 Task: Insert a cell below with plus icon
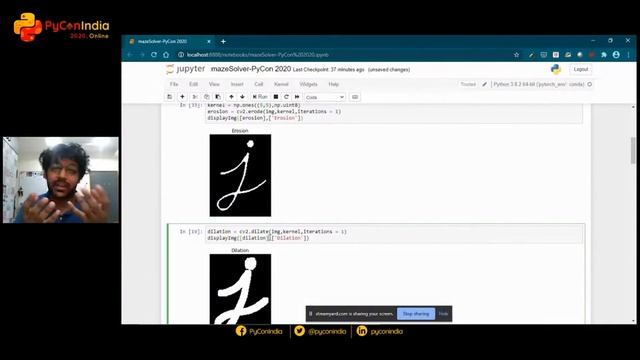pyautogui.click(x=182, y=97)
